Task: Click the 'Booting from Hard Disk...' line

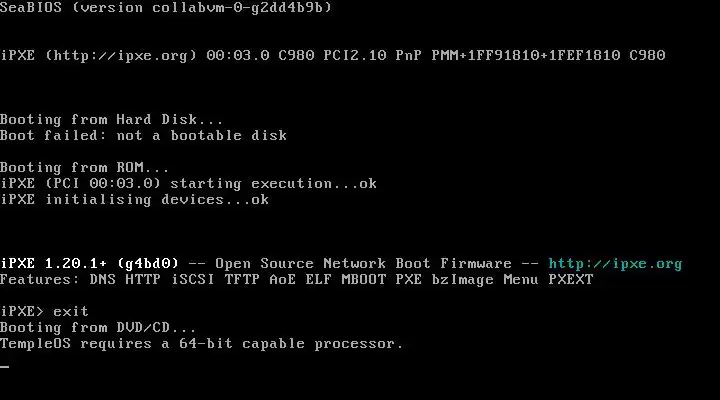Action: pyautogui.click(x=111, y=120)
